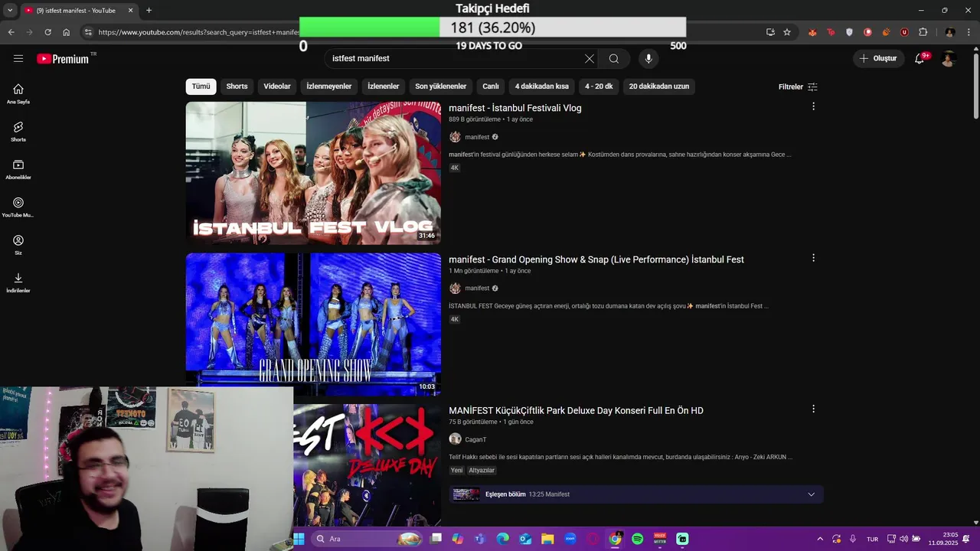Select the İzlenmeyenler filter chip

tap(329, 86)
